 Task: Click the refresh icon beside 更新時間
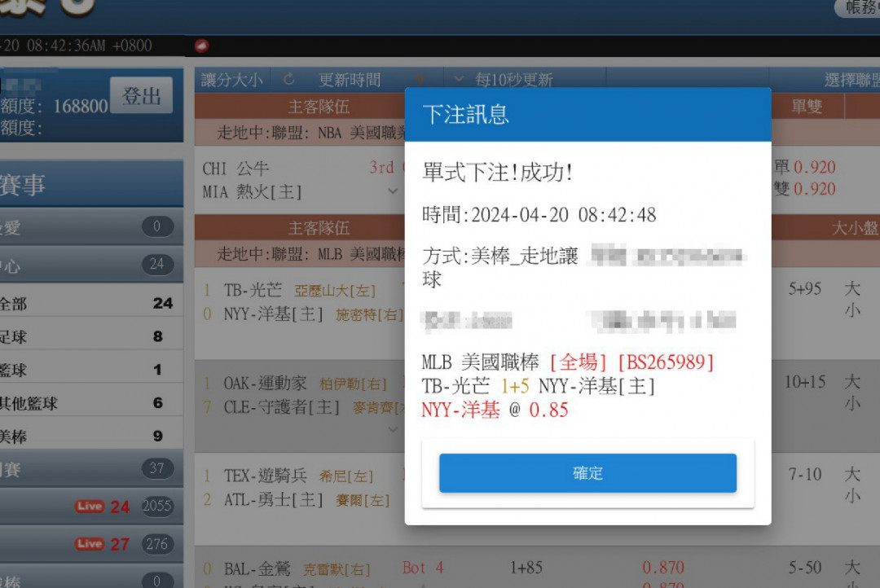(x=289, y=79)
